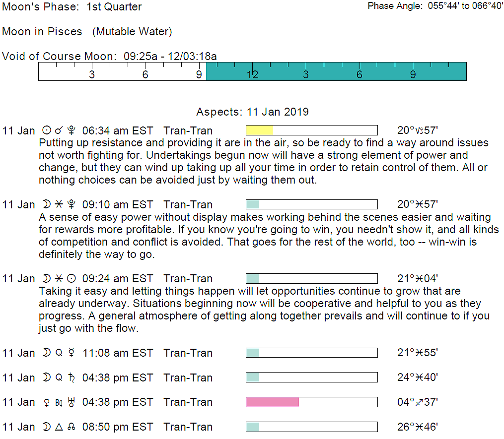Click the pink Venus biquintile Uranus strength bar
This screenshot has height=439, width=504.
[x=273, y=402]
